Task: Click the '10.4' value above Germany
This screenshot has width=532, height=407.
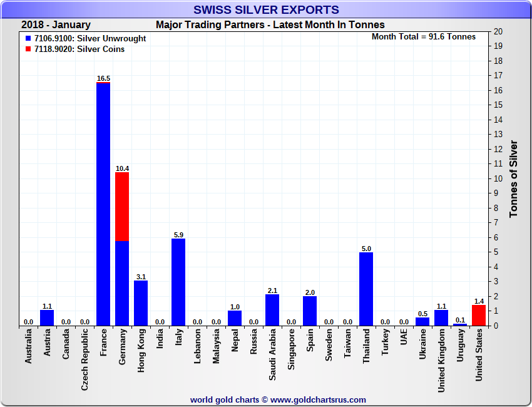Action: pos(122,168)
